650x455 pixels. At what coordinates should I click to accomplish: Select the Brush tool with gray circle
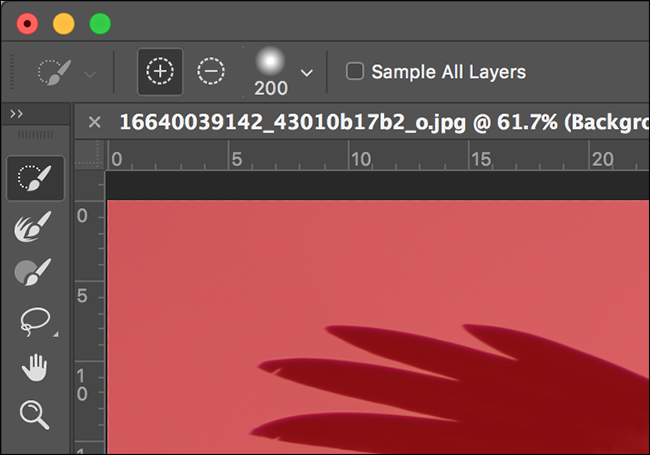coord(33,272)
